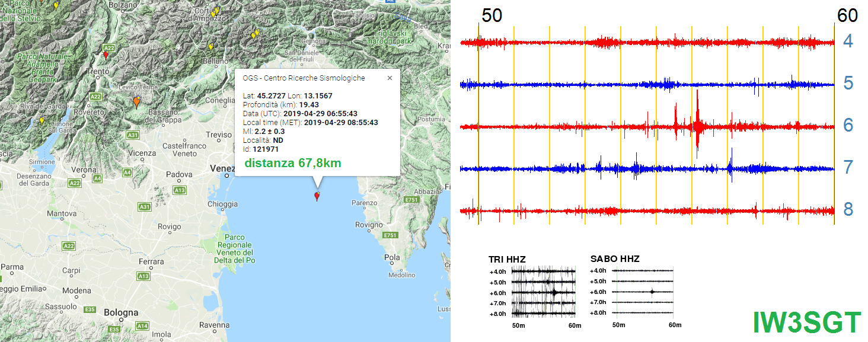Click the E751 road shield near Parenzo
Screen dimensions: 868x342
pyautogui.click(x=412, y=201)
